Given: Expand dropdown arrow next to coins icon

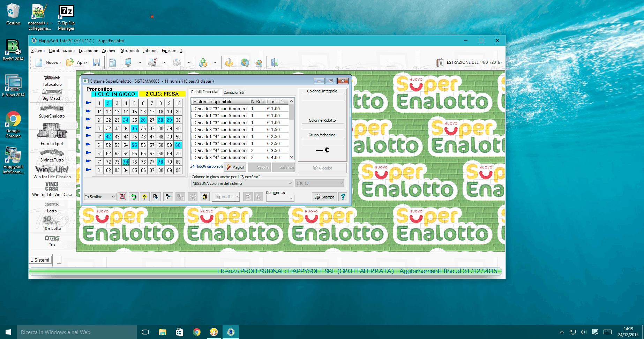Looking at the screenshot, I should point(215,63).
